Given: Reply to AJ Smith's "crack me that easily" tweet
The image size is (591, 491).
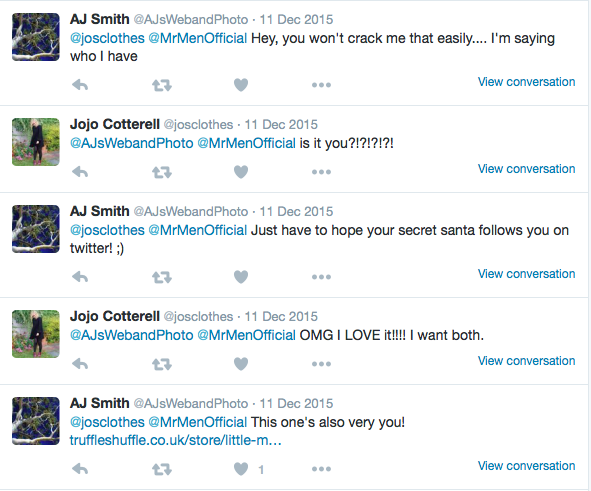Looking at the screenshot, I should point(80,85).
